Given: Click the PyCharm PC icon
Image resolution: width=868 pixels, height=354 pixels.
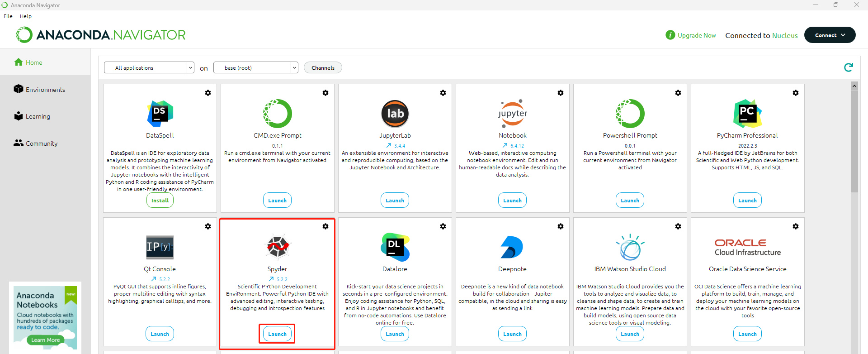Looking at the screenshot, I should tap(748, 114).
